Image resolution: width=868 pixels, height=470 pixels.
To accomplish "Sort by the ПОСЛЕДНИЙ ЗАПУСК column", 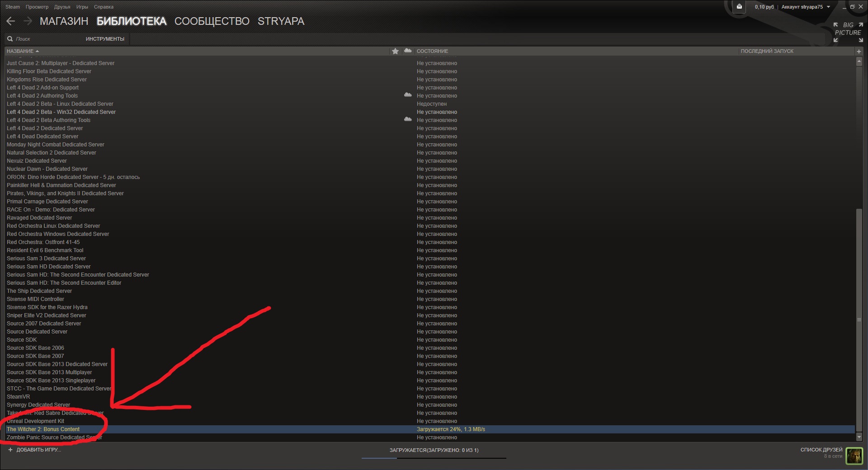I will [767, 51].
